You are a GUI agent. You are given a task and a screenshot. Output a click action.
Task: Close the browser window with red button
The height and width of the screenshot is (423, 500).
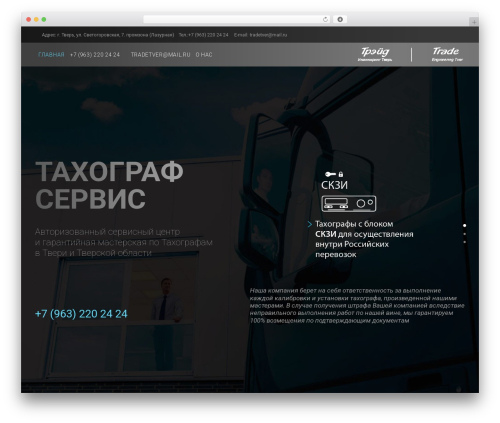click(x=29, y=19)
